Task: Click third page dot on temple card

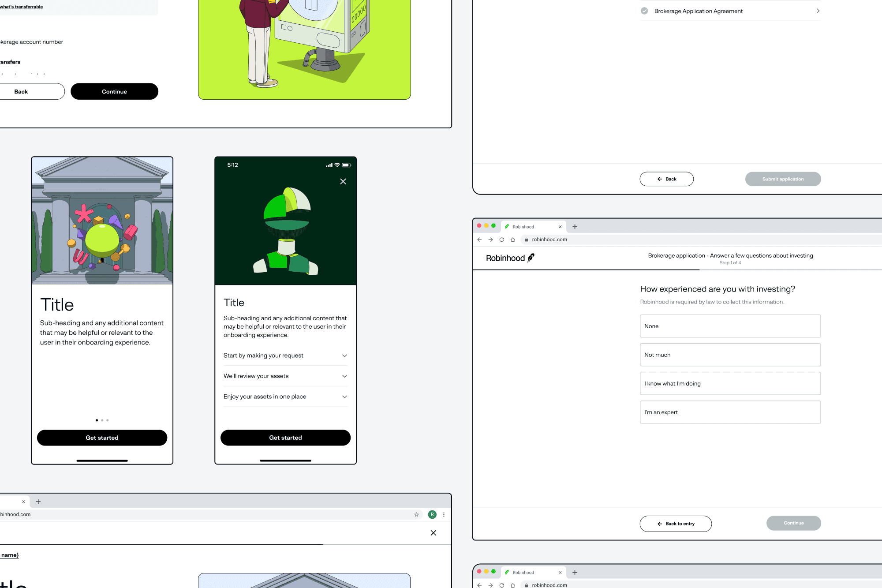Action: tap(107, 420)
